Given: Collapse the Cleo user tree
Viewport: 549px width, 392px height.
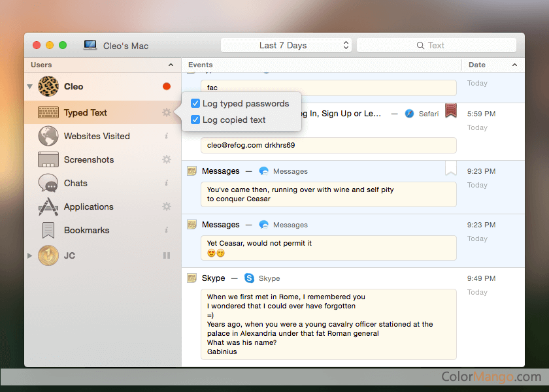Looking at the screenshot, I should (x=30, y=86).
